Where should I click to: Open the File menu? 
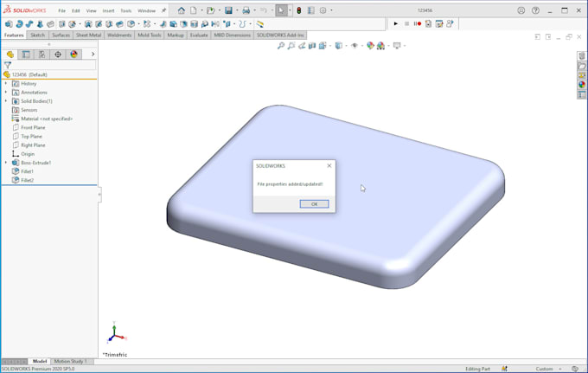pos(62,10)
